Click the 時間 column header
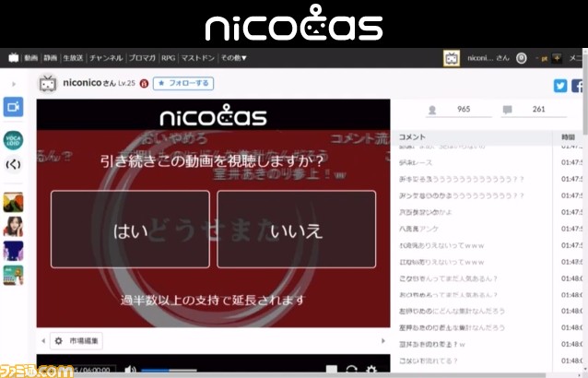 click(x=568, y=137)
